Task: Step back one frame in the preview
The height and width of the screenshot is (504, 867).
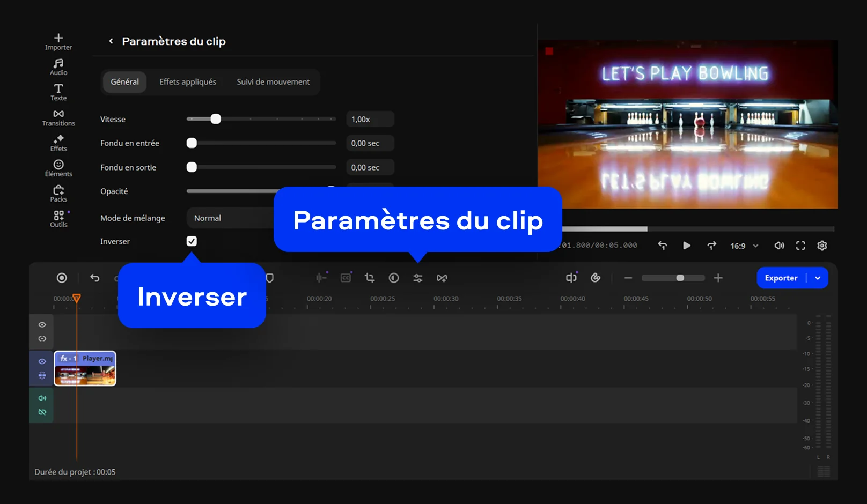Action: tap(663, 246)
